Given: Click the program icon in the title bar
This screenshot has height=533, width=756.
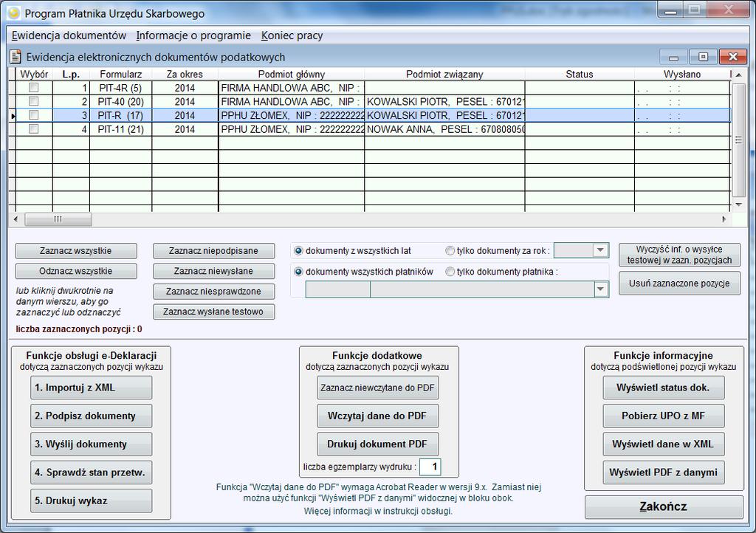Looking at the screenshot, I should click(x=13, y=13).
